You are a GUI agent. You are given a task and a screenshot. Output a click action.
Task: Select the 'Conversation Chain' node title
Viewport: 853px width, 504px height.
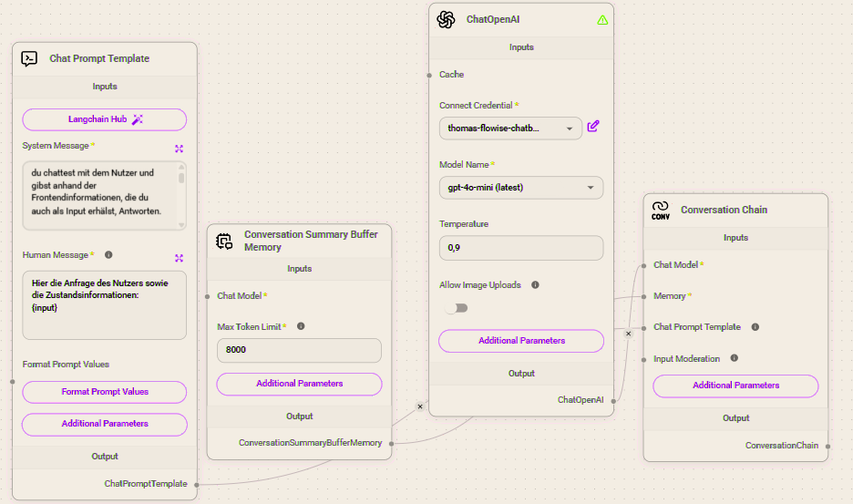(725, 210)
